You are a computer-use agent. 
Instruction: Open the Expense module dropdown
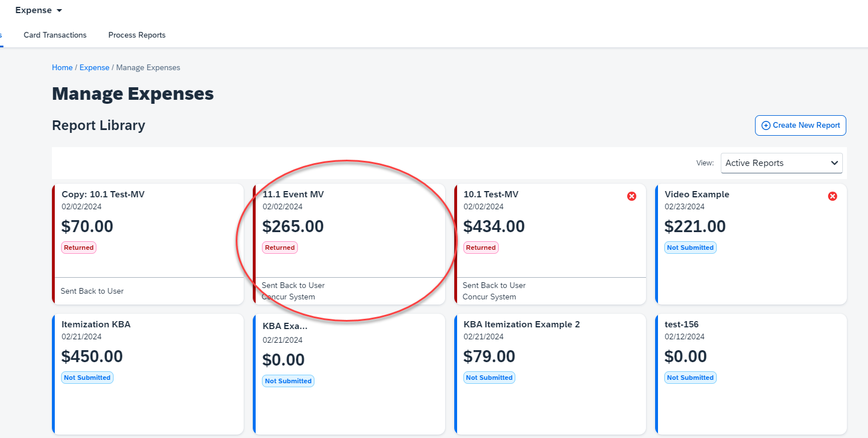tap(38, 10)
